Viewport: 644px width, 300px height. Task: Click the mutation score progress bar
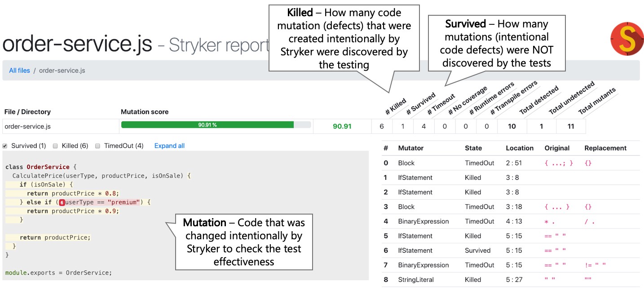point(216,125)
